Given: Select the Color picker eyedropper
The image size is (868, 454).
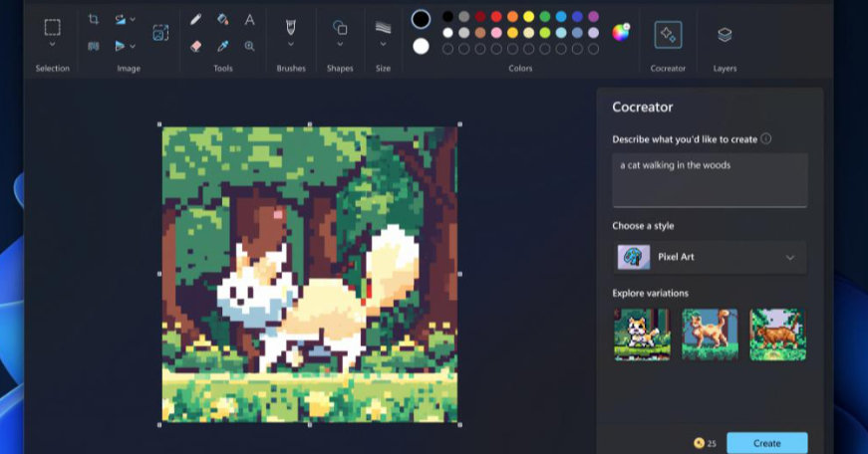Looking at the screenshot, I should 222,47.
